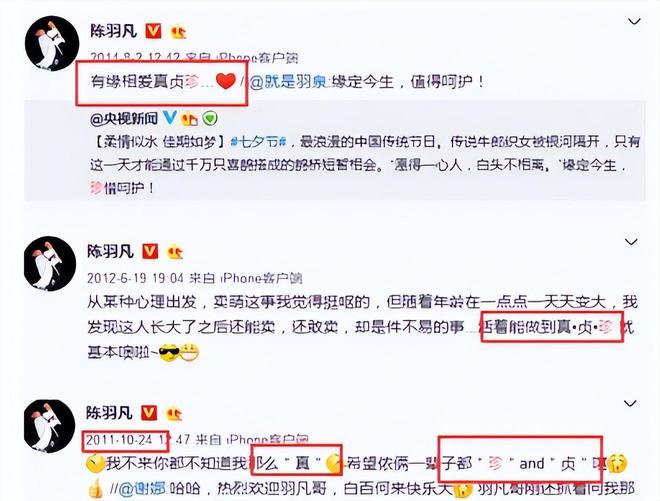This screenshot has width=660, height=501.
Task: Click the 2012-6-19 19:04 timestamp
Action: tap(135, 278)
